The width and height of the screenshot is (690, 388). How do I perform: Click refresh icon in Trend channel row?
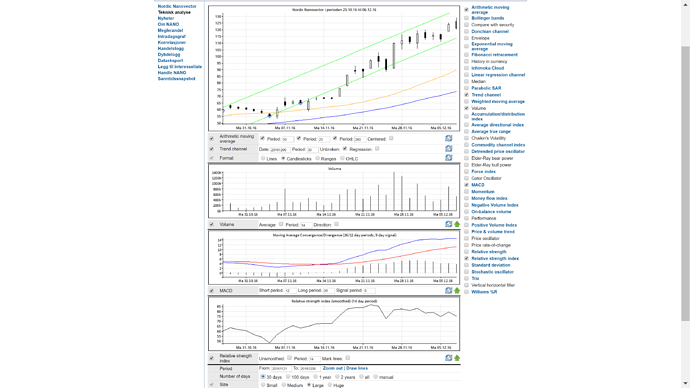tap(448, 148)
